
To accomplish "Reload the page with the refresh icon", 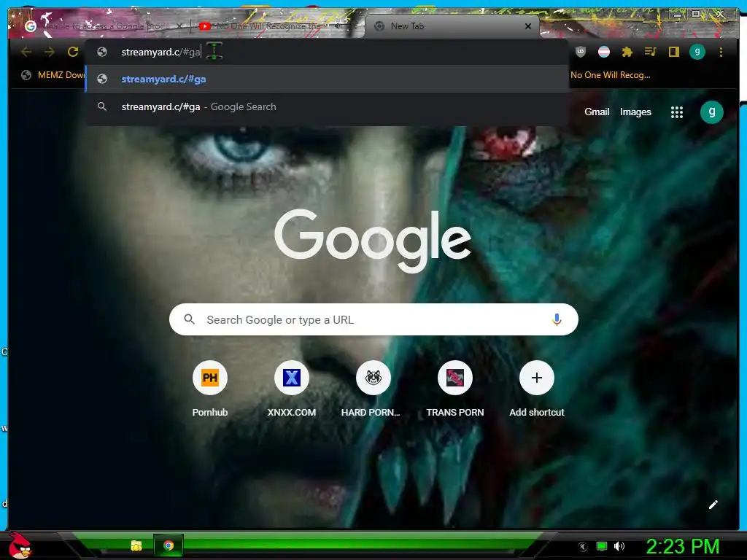I will [x=72, y=52].
